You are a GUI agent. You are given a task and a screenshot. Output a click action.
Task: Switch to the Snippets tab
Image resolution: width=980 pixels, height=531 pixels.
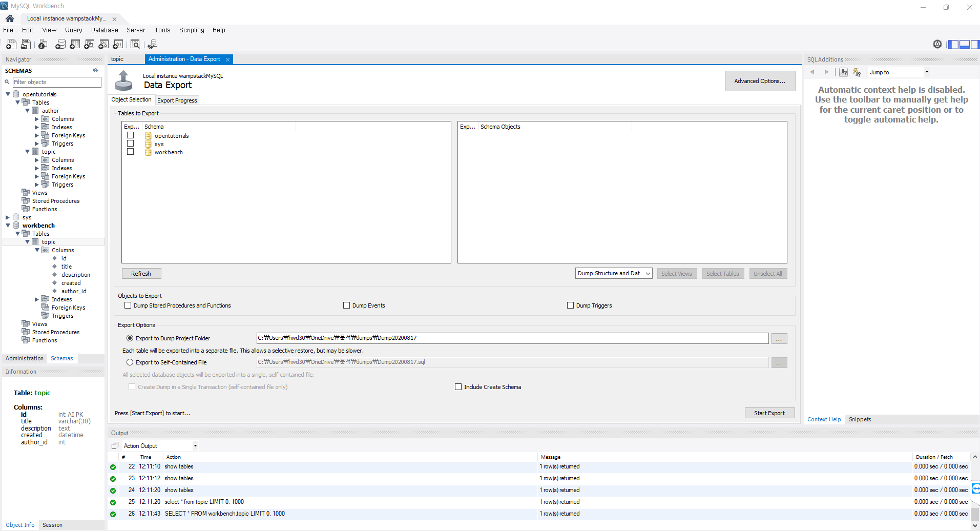click(x=860, y=419)
